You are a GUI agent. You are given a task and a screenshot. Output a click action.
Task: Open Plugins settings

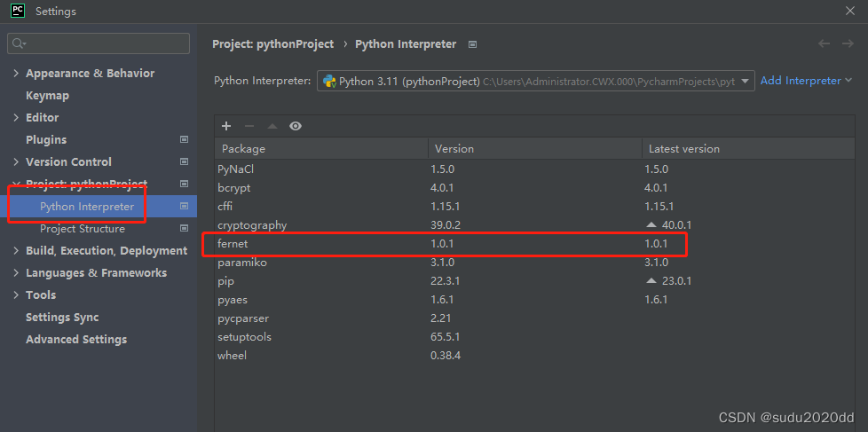point(46,139)
